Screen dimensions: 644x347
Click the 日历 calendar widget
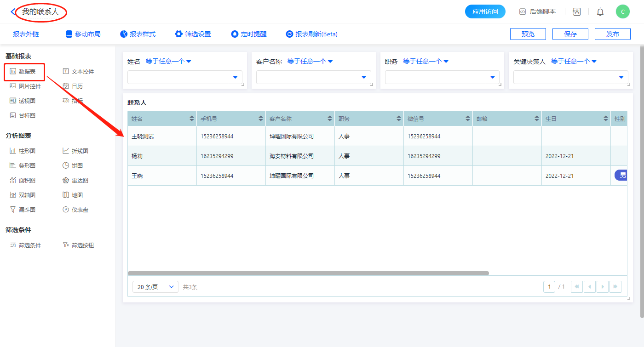pyautogui.click(x=73, y=86)
